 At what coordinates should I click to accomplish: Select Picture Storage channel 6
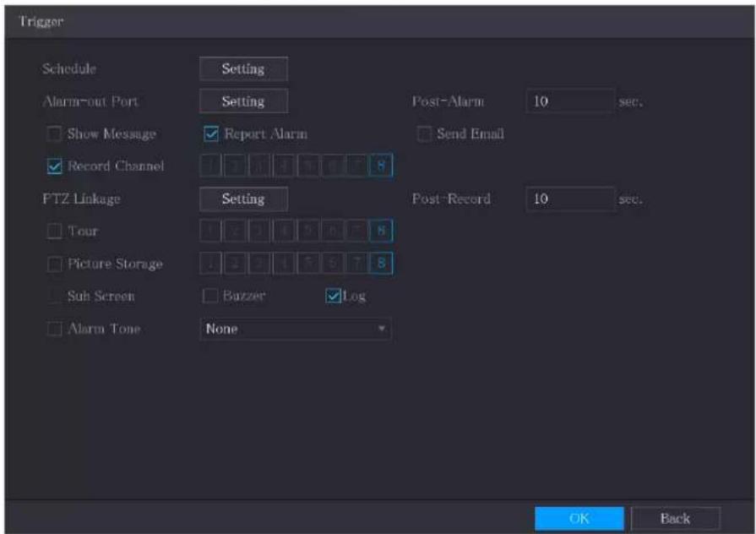point(333,264)
